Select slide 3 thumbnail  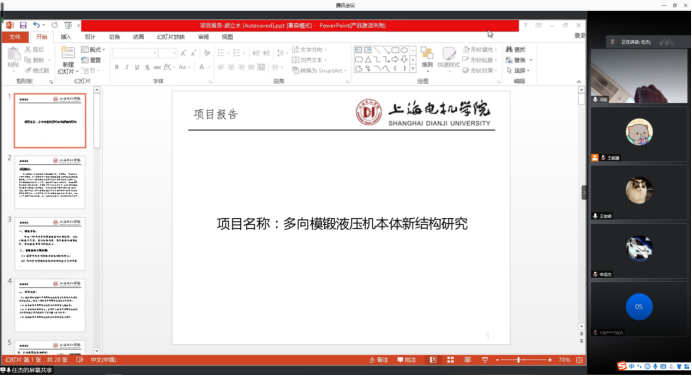[x=50, y=244]
